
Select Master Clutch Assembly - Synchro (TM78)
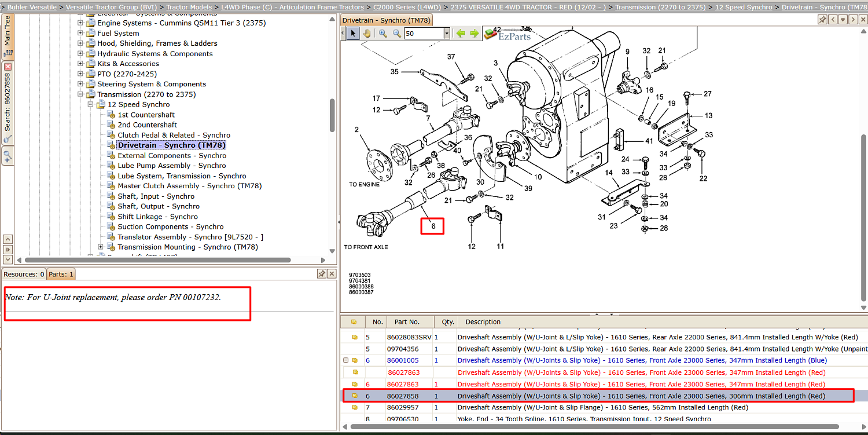[190, 186]
